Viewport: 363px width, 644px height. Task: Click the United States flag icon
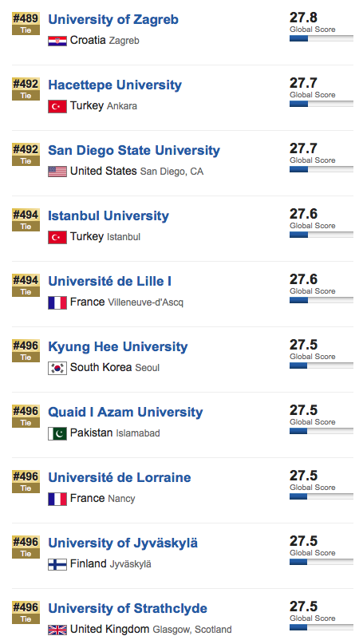point(57,172)
